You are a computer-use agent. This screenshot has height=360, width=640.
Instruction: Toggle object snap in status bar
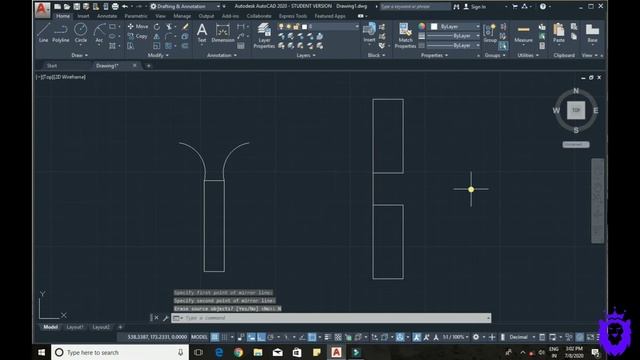pos(312,337)
